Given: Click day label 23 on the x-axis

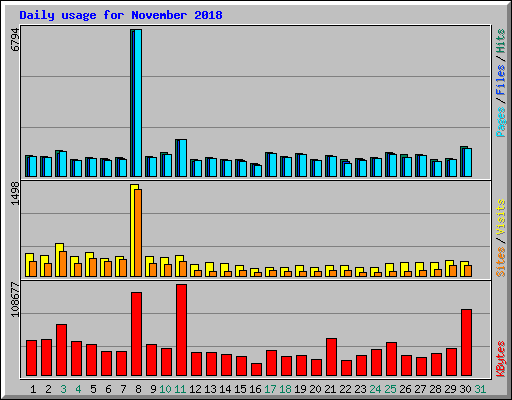Looking at the screenshot, I should click(360, 389).
